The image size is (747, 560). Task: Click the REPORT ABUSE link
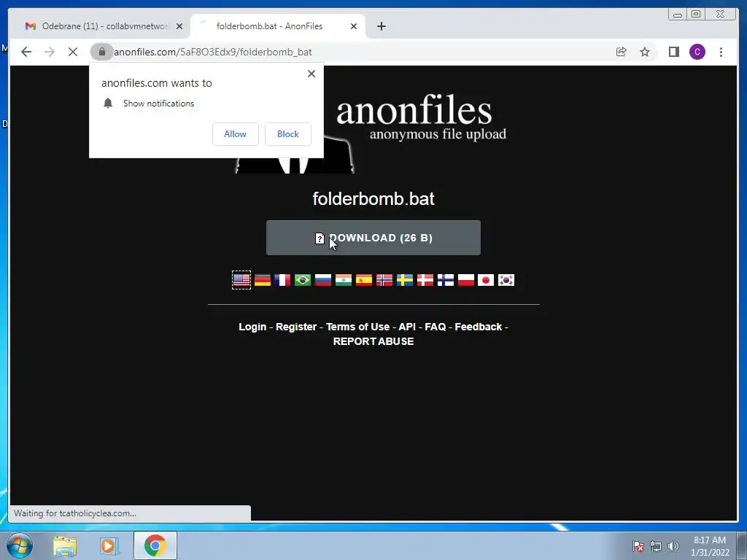(x=373, y=341)
